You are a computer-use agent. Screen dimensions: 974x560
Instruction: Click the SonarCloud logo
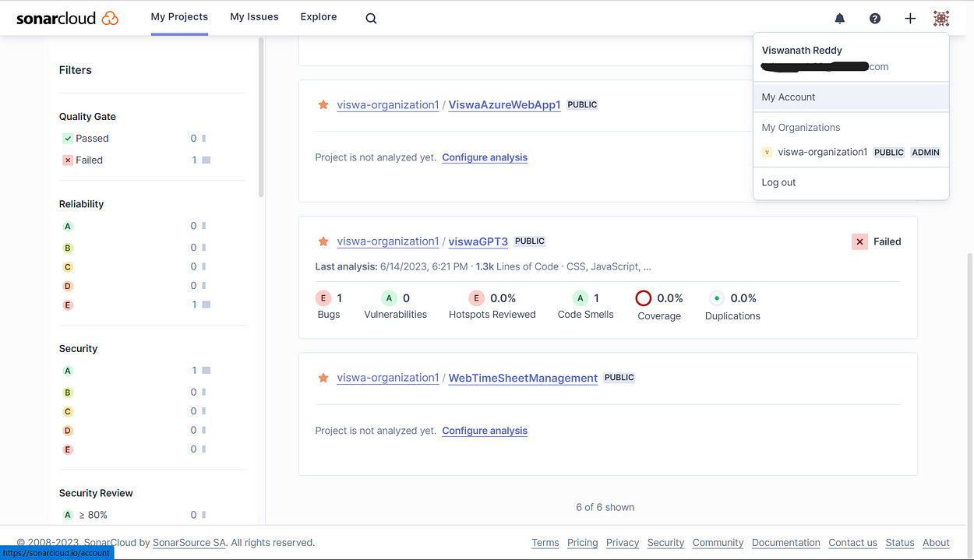[x=67, y=18]
